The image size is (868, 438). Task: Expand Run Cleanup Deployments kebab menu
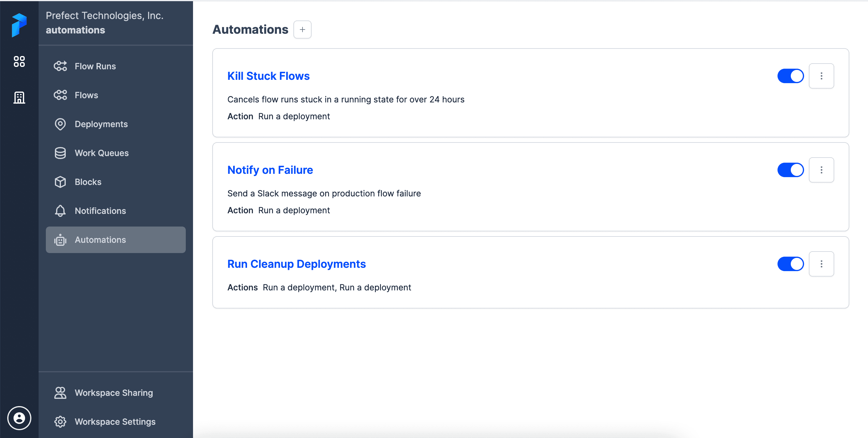pos(821,264)
